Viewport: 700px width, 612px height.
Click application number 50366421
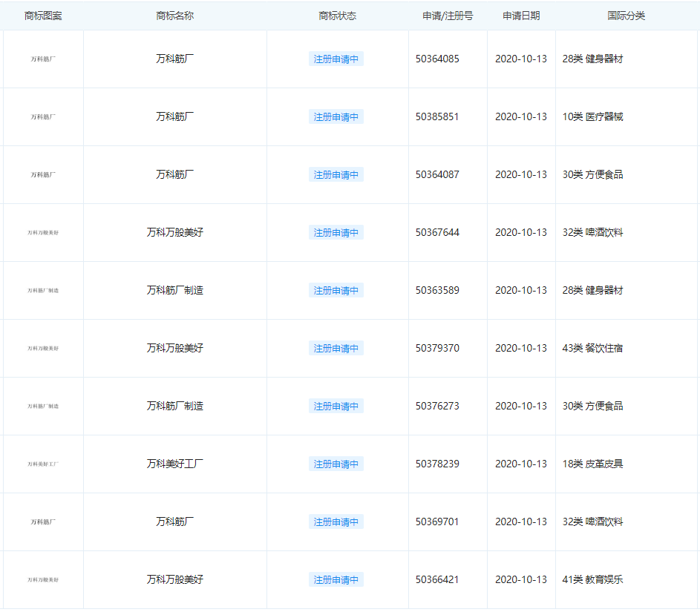(x=437, y=579)
